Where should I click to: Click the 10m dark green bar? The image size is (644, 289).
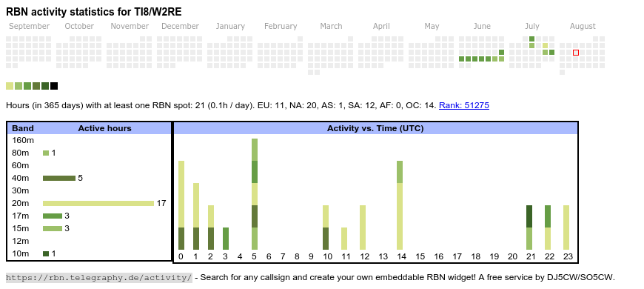(46, 253)
